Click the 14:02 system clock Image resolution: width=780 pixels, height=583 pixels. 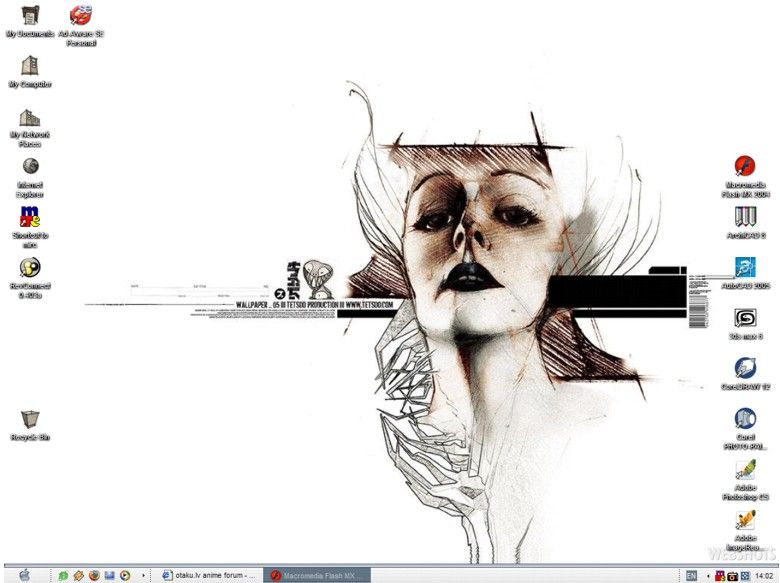(764, 576)
